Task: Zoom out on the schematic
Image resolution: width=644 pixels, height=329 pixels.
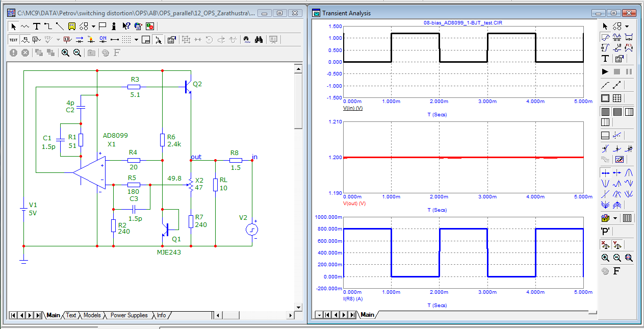Action: pyautogui.click(x=77, y=53)
